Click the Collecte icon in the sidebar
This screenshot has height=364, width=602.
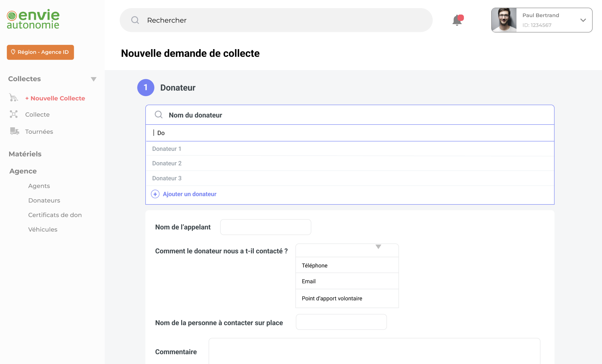[13, 114]
